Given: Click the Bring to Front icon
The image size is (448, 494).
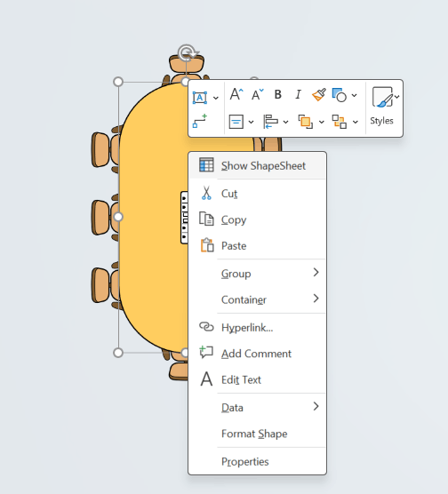Looking at the screenshot, I should point(306,122).
